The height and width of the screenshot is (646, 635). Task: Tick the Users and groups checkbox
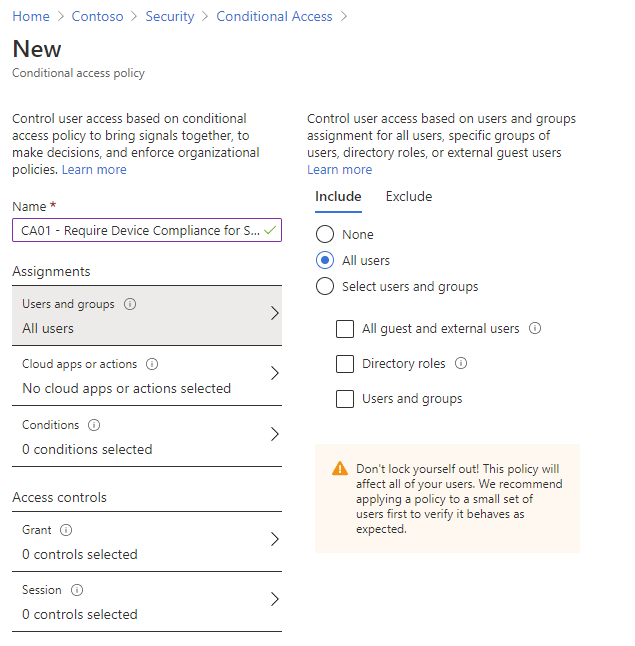345,398
